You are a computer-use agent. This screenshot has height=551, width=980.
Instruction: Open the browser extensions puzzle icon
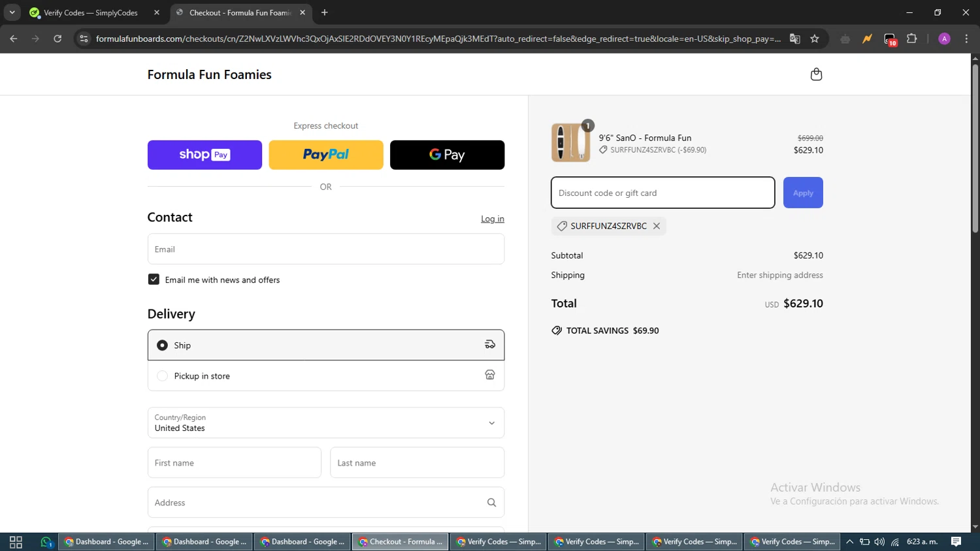pyautogui.click(x=912, y=39)
